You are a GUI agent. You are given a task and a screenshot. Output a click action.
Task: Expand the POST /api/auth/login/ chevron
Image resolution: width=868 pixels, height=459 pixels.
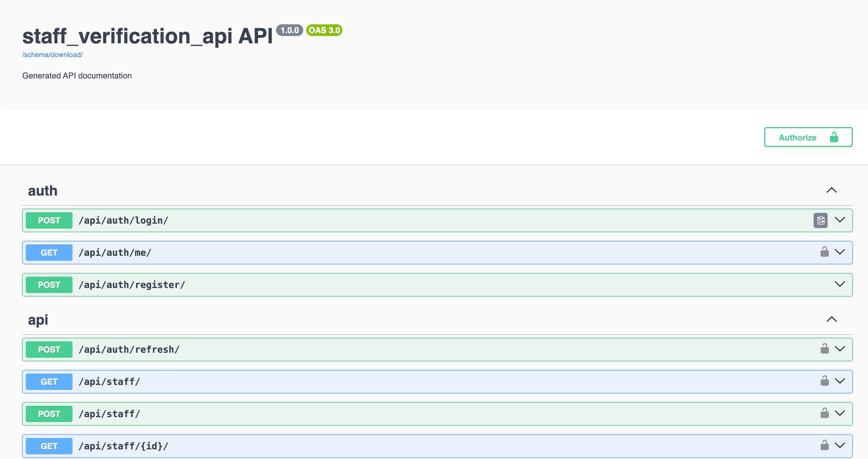[840, 220]
